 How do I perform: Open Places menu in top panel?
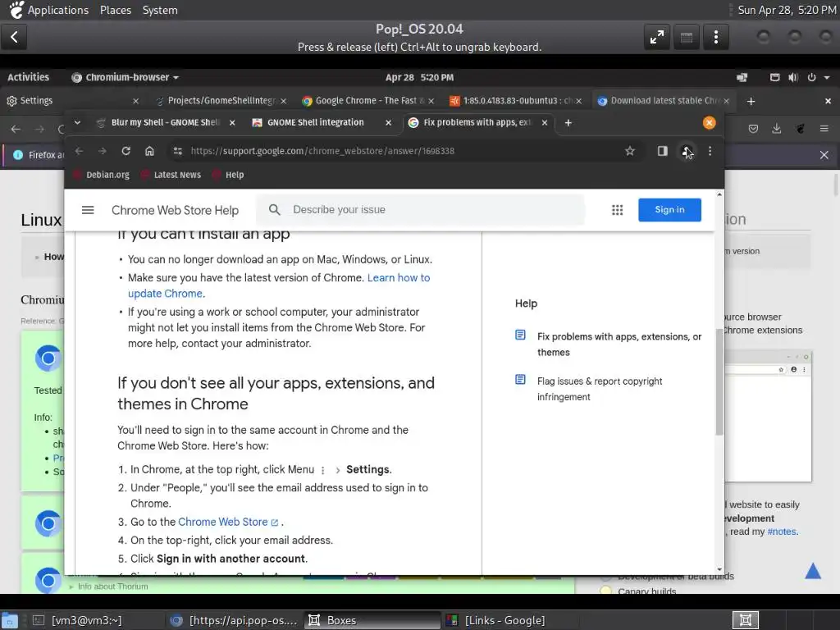tap(116, 10)
